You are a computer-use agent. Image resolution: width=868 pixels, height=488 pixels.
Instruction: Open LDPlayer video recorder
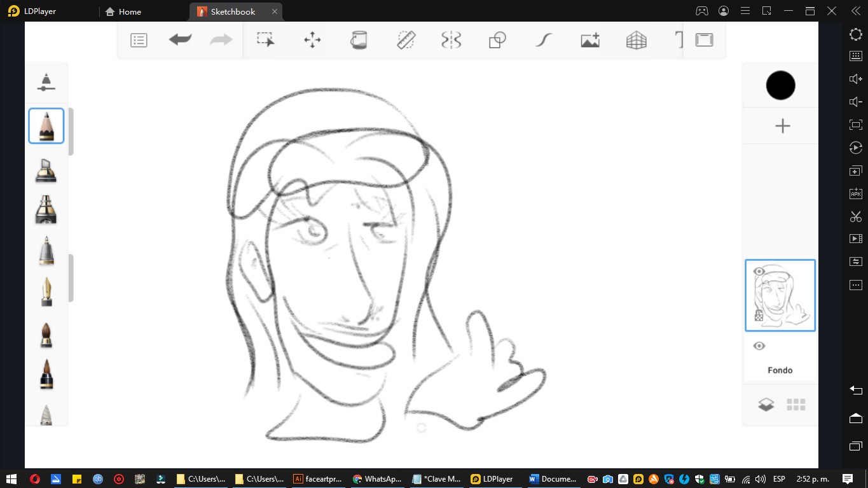[x=856, y=239]
